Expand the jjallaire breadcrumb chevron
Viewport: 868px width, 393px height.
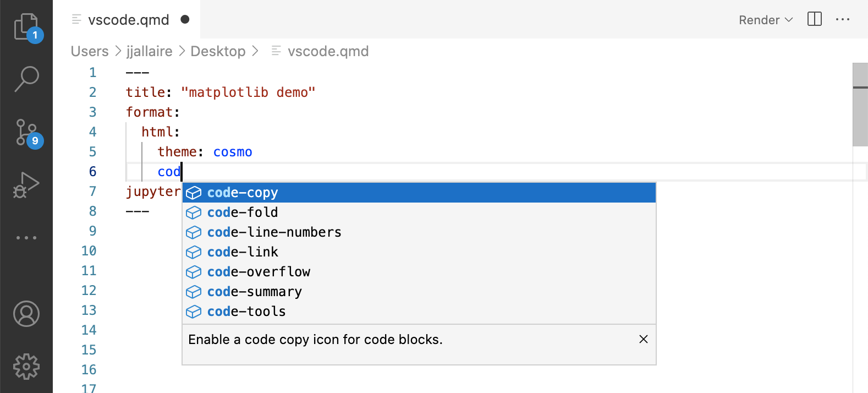182,51
